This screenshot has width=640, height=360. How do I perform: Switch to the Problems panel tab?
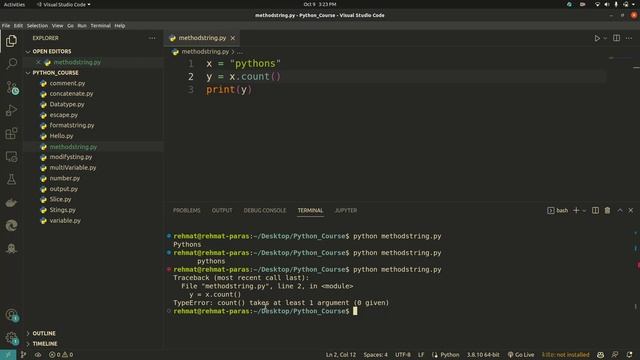pyautogui.click(x=187, y=211)
